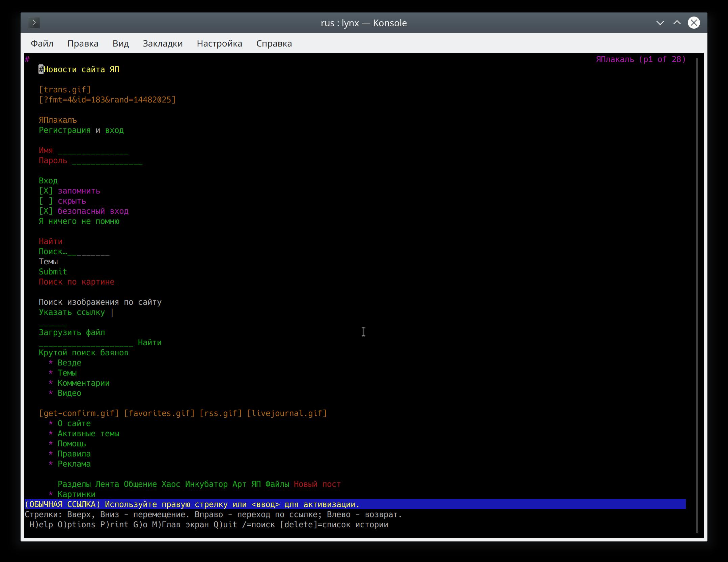Click the Konsole terminal icon in title bar
728x562 pixels.
coord(34,23)
